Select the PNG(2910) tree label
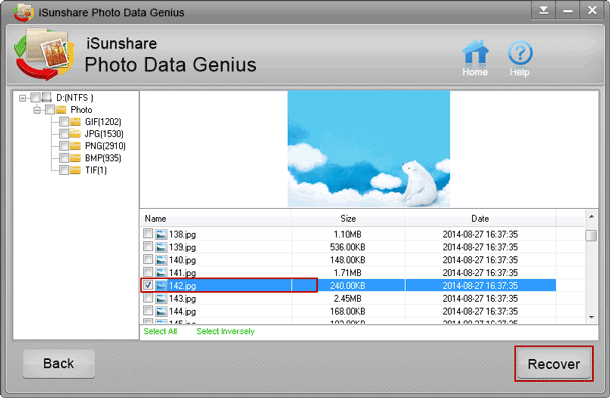Screen dimensions: 610x398 [x=105, y=146]
